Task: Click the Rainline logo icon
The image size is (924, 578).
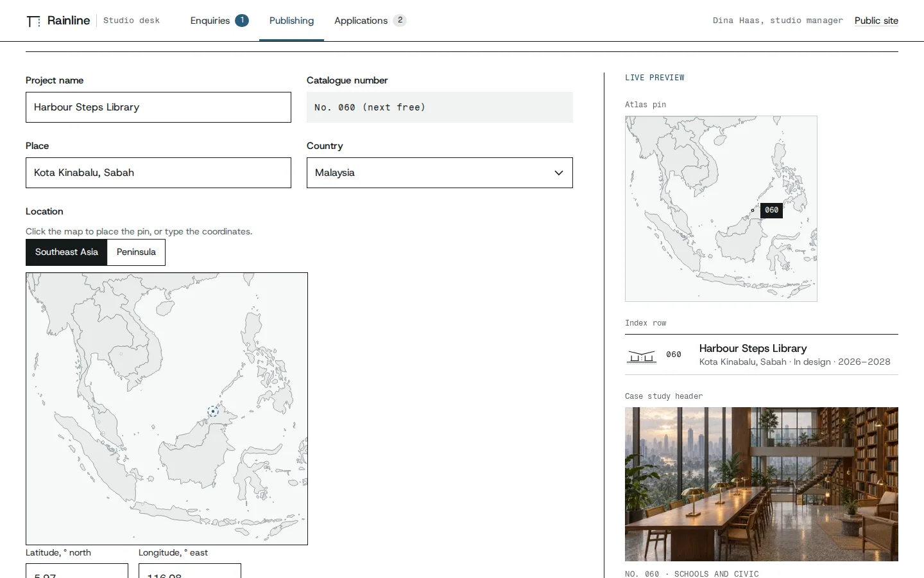Action: (x=33, y=21)
